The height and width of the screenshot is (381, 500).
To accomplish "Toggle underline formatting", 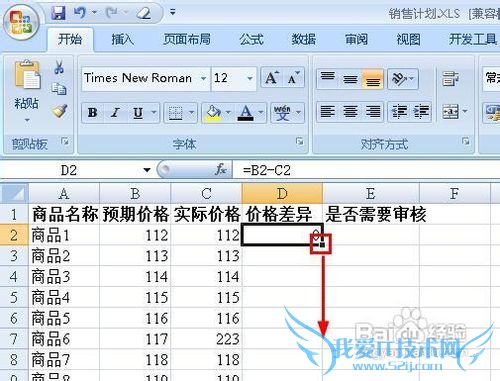I will [x=138, y=113].
